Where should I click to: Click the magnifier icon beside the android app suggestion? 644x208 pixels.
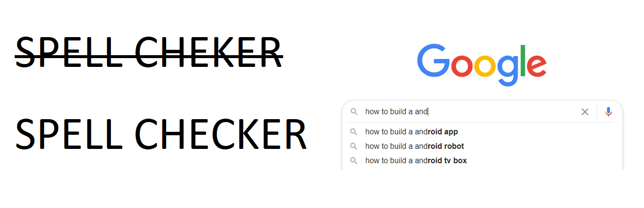(x=354, y=132)
